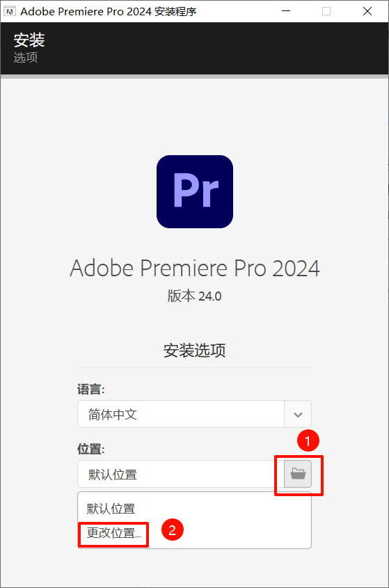The image size is (389, 588).
Task: Click the Premiere Pro Pr logo
Action: point(195,191)
